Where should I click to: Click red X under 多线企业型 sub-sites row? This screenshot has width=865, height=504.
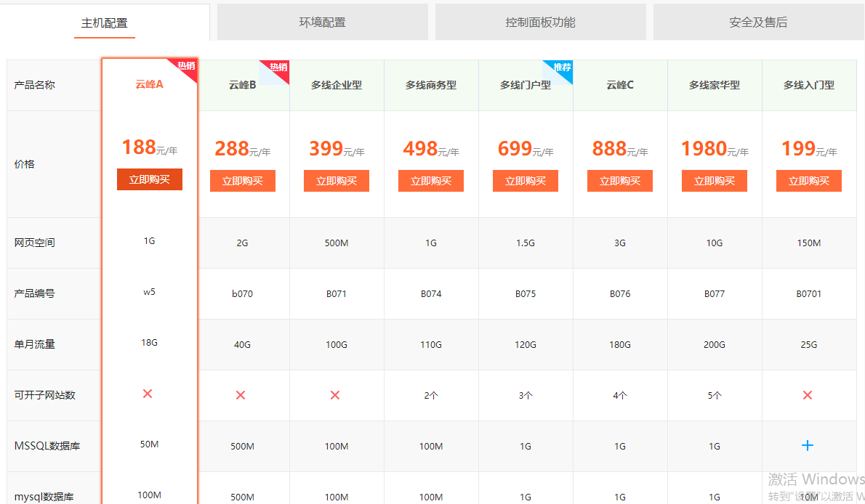[x=335, y=395]
